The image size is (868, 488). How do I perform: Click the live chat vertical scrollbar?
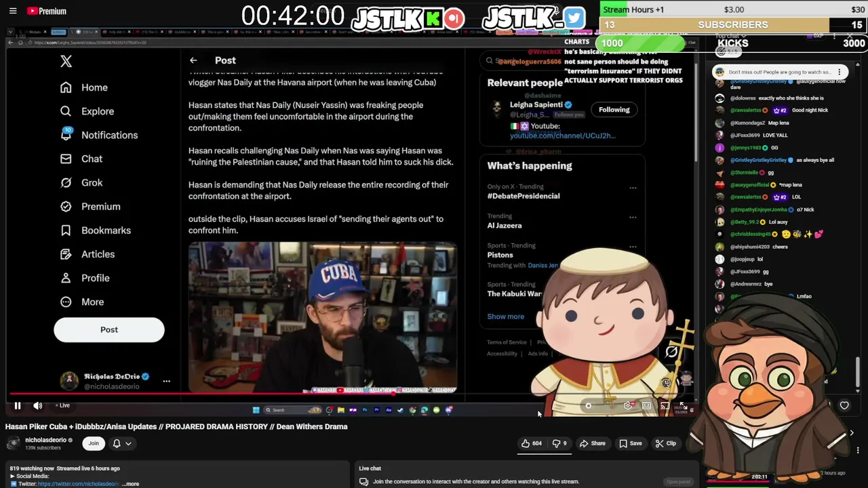click(858, 371)
